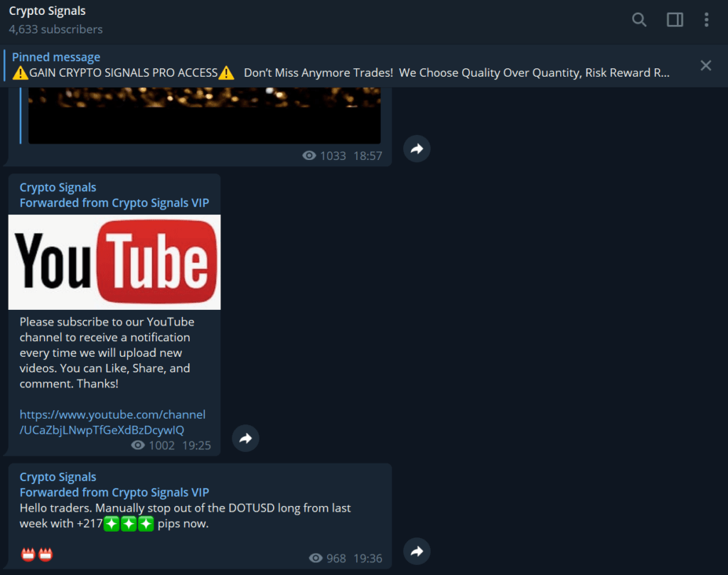Click the 968 views counter
The image size is (728, 575).
[x=327, y=558]
